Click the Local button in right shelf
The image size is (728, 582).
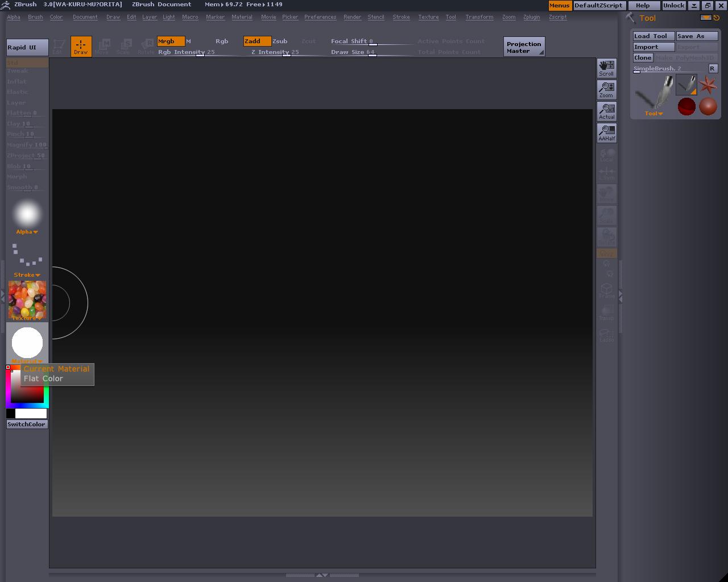(606, 155)
